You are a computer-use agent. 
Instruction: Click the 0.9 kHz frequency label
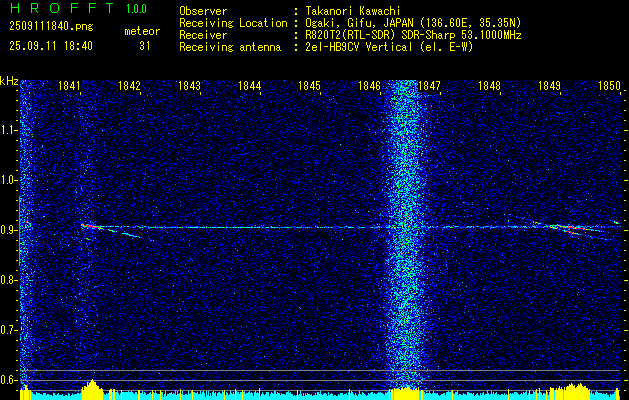coord(8,230)
